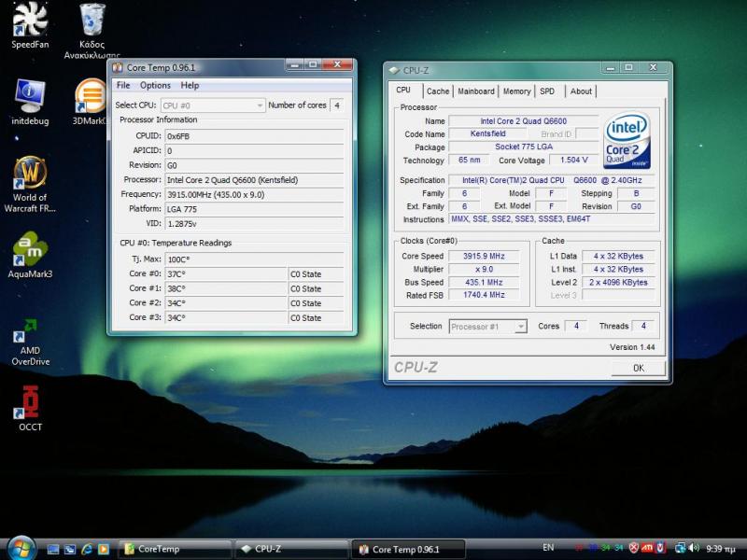This screenshot has width=747, height=560.
Task: Open the File menu in Core Temp
Action: (x=123, y=85)
